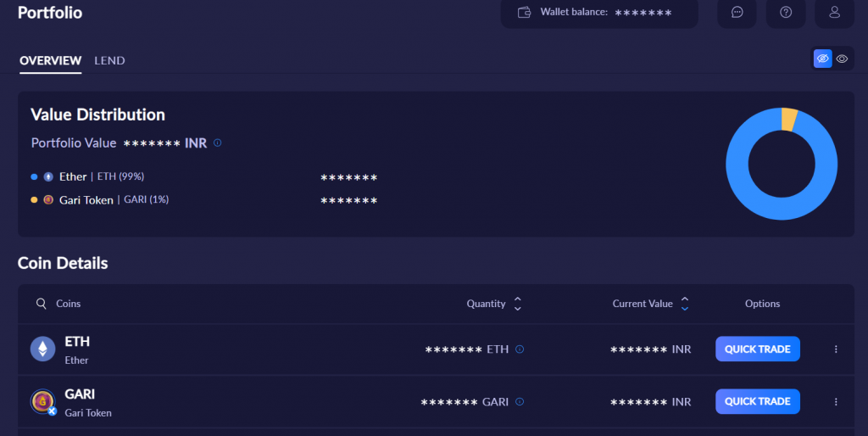Open the three-dot options menu for ETH
The image size is (868, 436).
[836, 349]
